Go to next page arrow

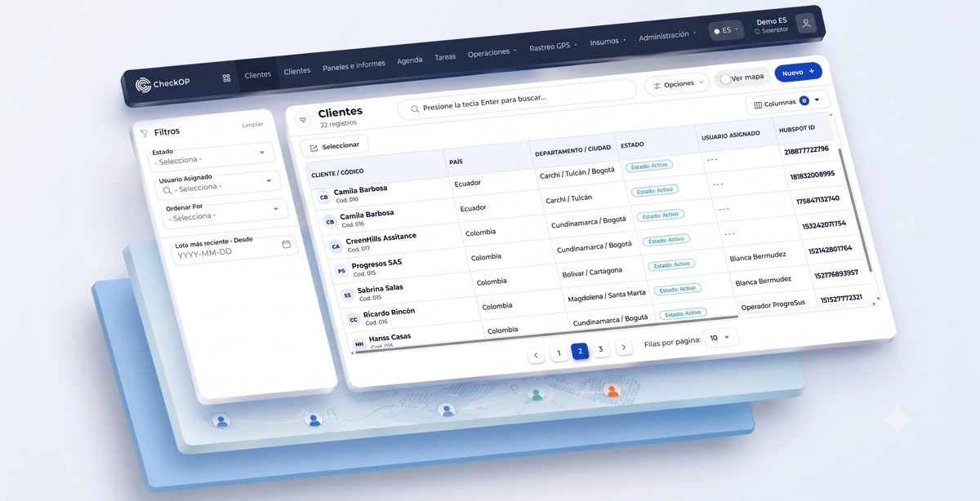[624, 348]
